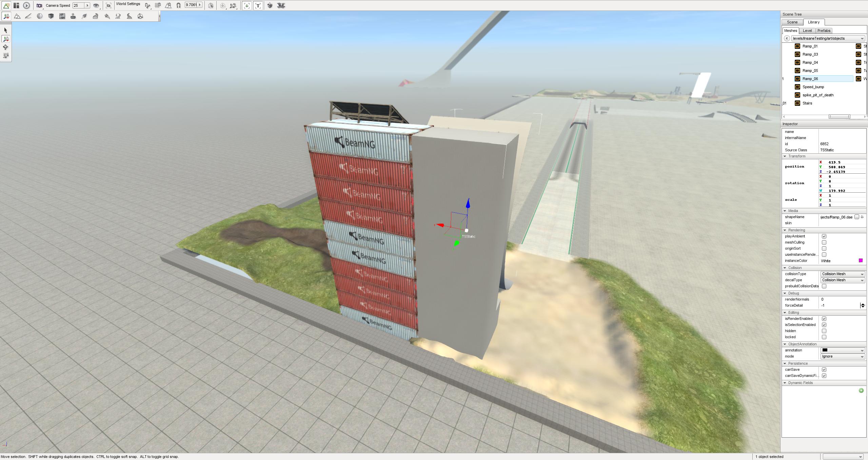This screenshot has width=868, height=460.
Task: Click the library horizontal scrollbar thumb
Action: (839, 117)
